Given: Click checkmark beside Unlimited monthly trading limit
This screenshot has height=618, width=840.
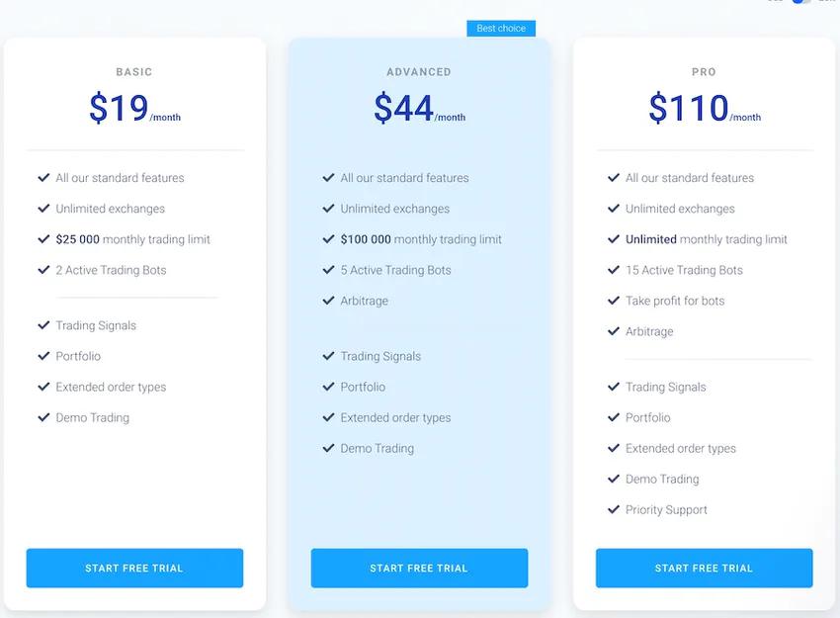Looking at the screenshot, I should click(x=614, y=239).
